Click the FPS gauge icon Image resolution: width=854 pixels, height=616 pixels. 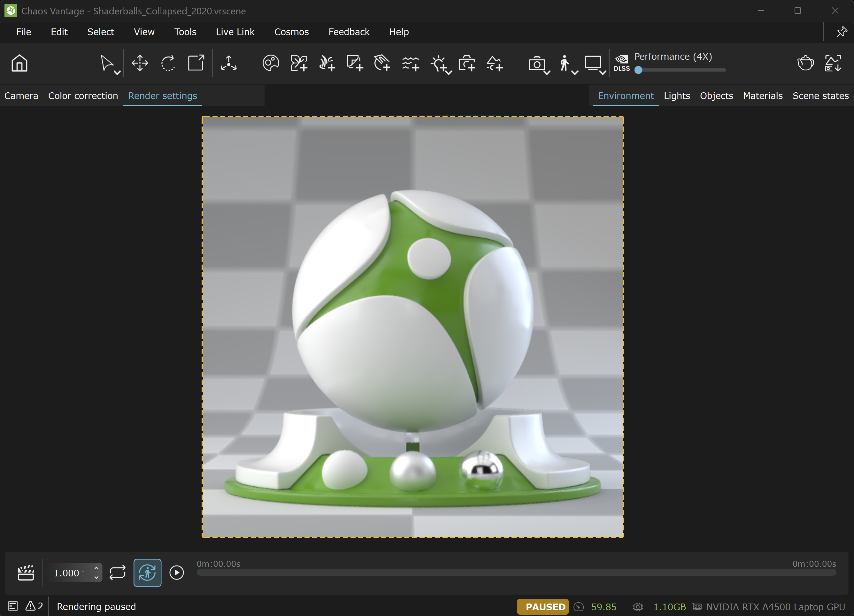click(x=579, y=607)
